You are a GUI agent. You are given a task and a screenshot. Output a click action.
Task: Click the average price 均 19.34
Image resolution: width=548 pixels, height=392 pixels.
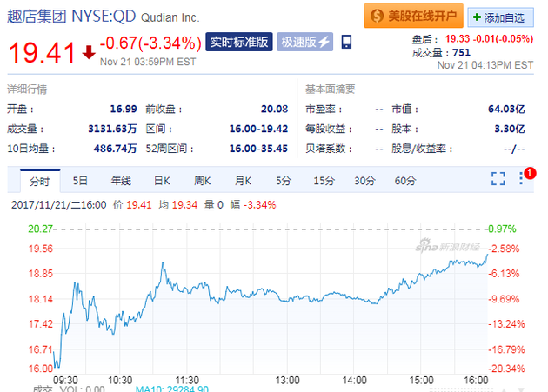click(178, 205)
